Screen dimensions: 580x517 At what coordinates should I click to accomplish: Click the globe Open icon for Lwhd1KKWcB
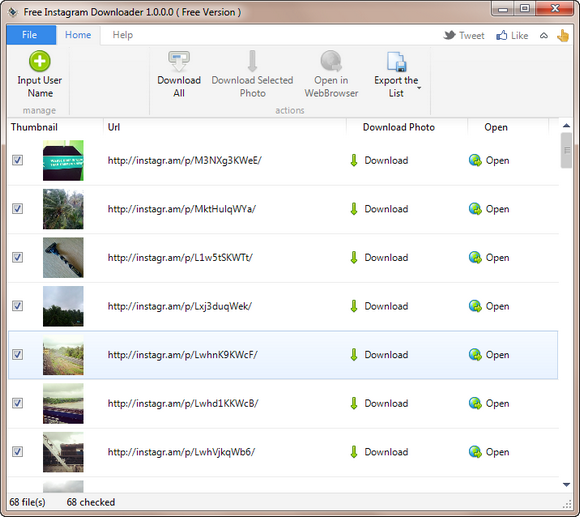(475, 403)
